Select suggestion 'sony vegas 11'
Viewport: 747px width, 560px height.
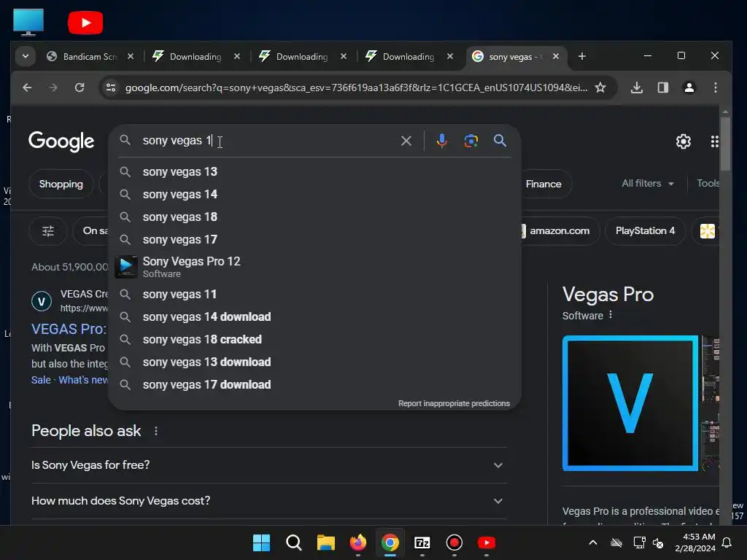click(x=314, y=295)
